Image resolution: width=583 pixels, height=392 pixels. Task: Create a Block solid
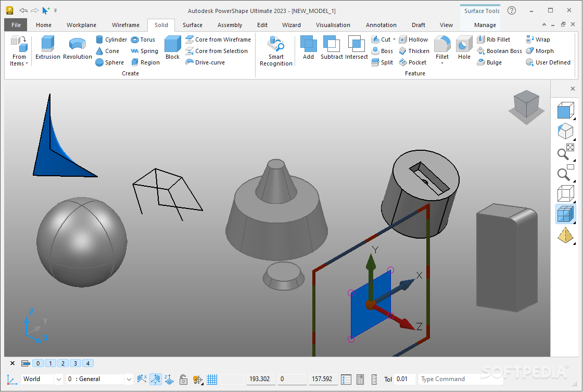click(x=172, y=47)
